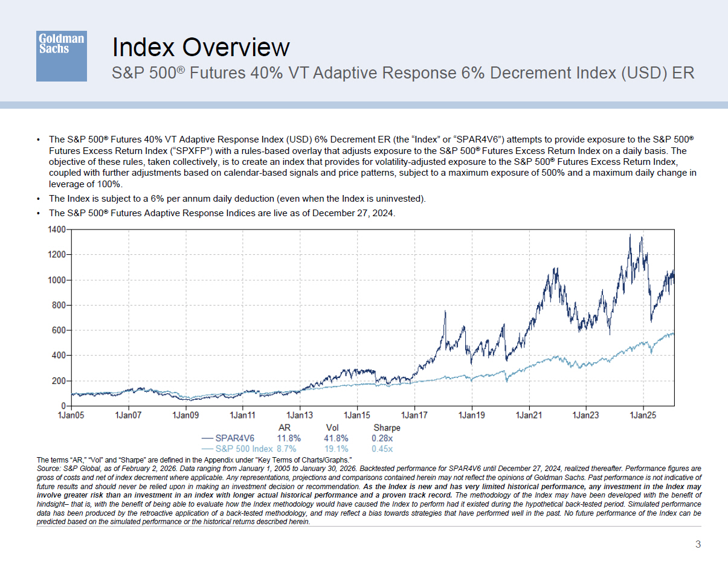The height and width of the screenshot is (561, 728).
Task: Click the 1Jan05 x-axis date label
Action: 71,415
